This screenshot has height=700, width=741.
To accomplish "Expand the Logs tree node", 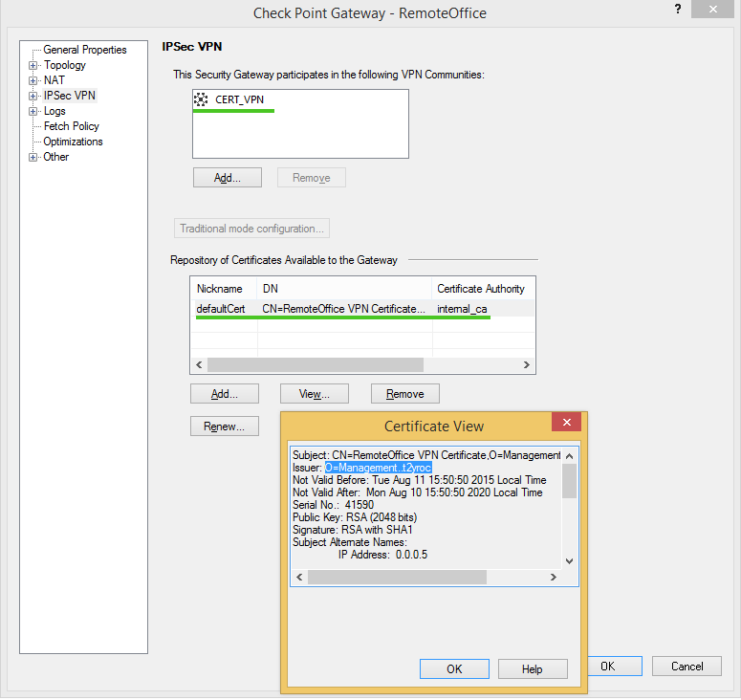I will pos(33,112).
